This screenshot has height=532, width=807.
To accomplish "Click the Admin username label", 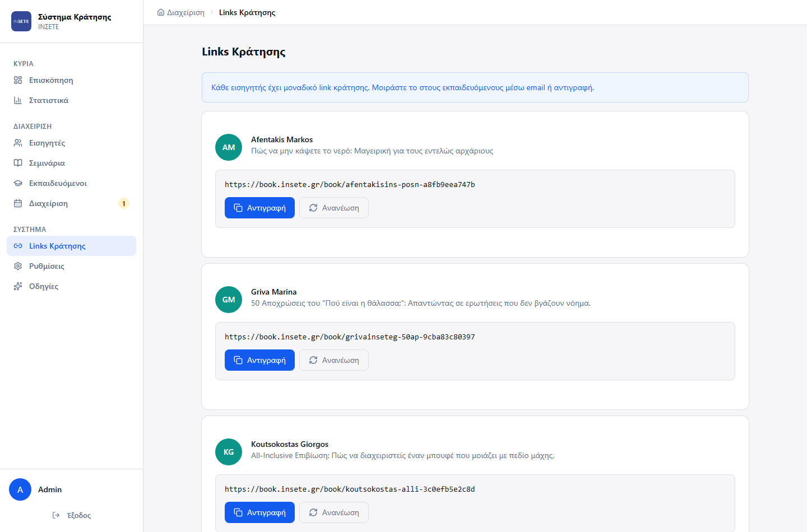I will coord(50,489).
